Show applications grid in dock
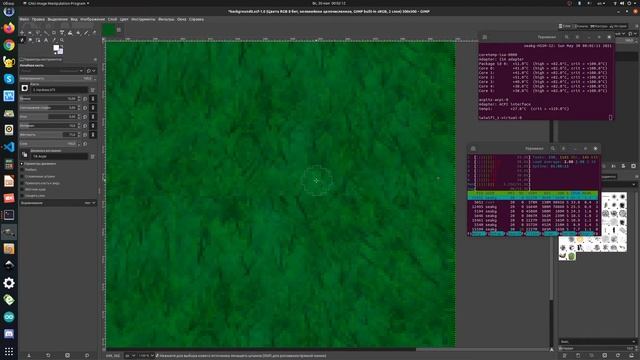 tap(9, 351)
